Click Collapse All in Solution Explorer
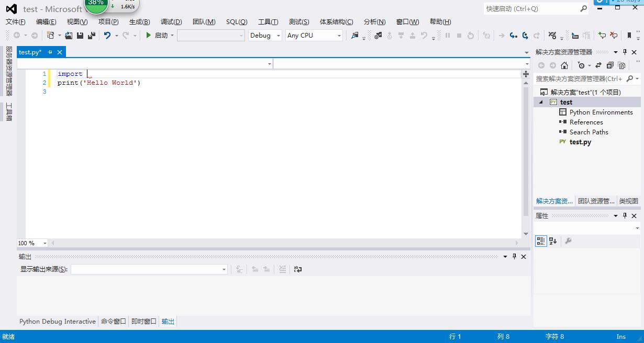Viewport: 644px width, 343px height. point(610,66)
